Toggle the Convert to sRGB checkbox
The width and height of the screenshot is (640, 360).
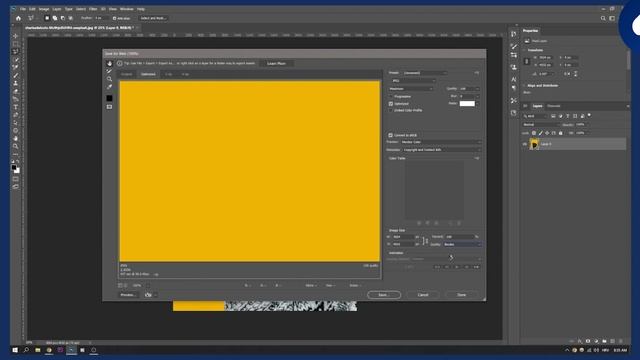(x=391, y=135)
